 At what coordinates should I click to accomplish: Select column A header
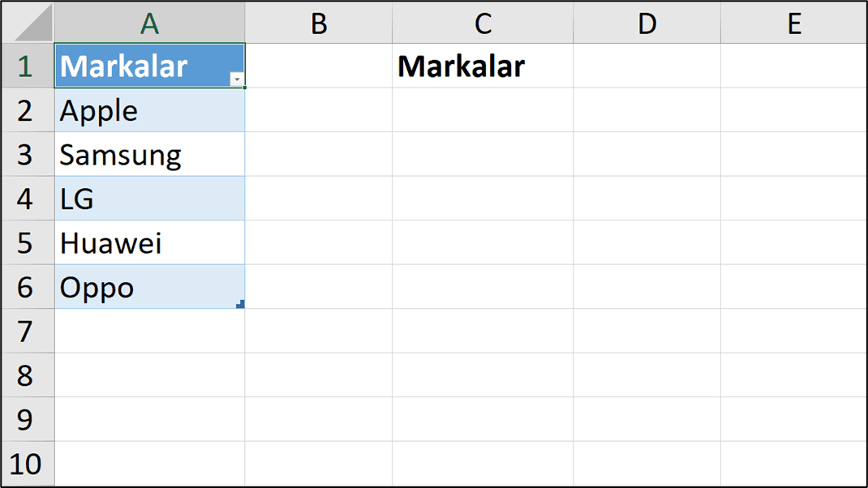tap(149, 24)
